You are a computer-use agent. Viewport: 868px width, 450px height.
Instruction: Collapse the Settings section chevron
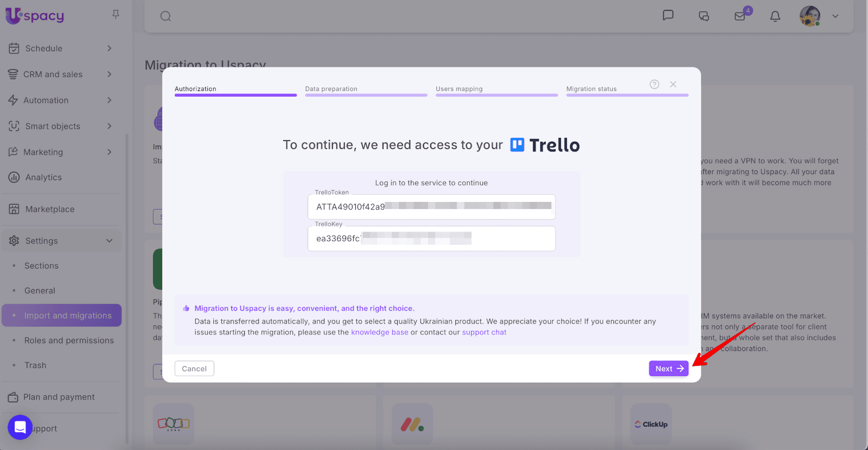point(110,240)
